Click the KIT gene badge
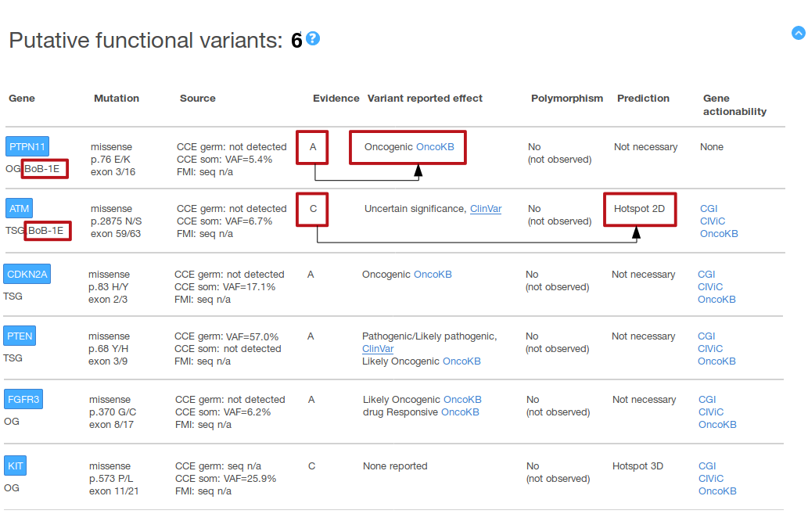This screenshot has height=532, width=808. coord(16,465)
